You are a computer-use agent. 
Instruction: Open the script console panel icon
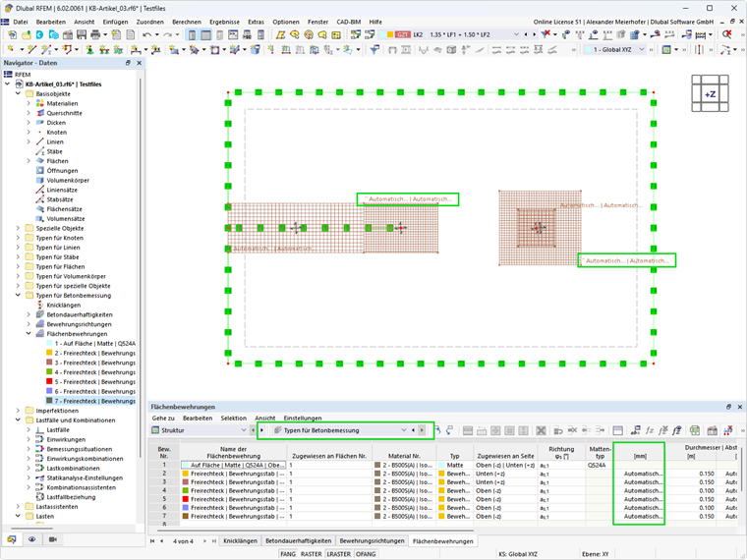(233, 34)
